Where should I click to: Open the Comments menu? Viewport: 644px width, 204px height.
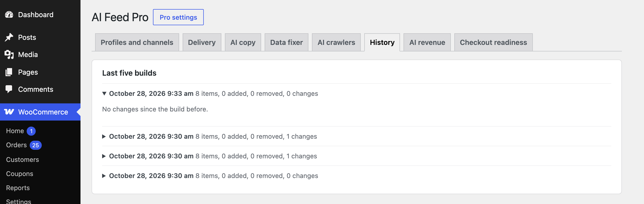[x=40, y=89]
